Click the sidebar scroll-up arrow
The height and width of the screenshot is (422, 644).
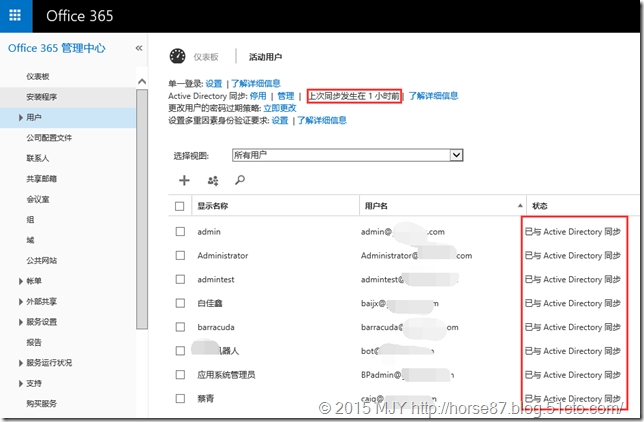click(142, 81)
